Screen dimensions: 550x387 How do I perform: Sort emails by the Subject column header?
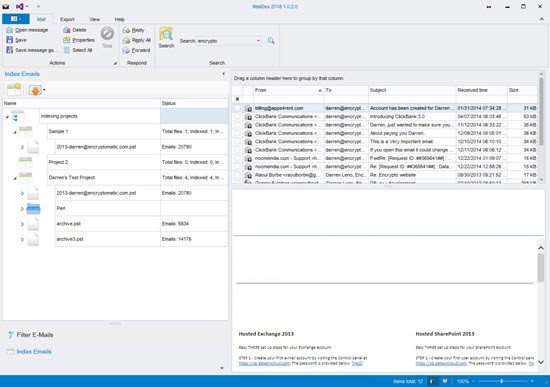click(x=412, y=90)
